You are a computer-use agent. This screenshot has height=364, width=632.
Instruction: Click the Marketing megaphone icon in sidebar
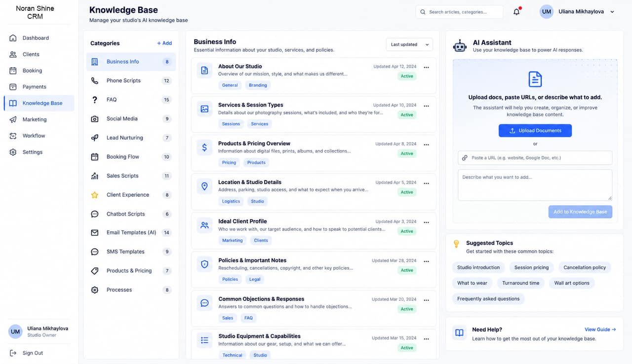click(13, 119)
